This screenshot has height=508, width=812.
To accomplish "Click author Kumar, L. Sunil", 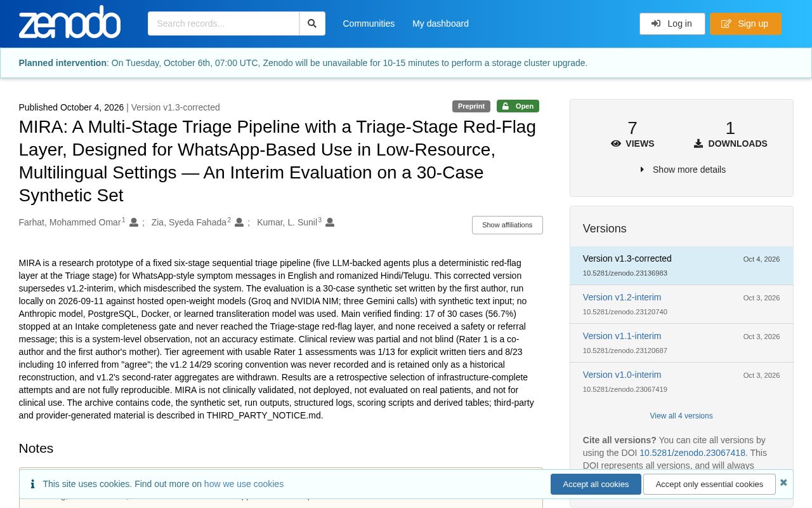I will click(x=287, y=222).
